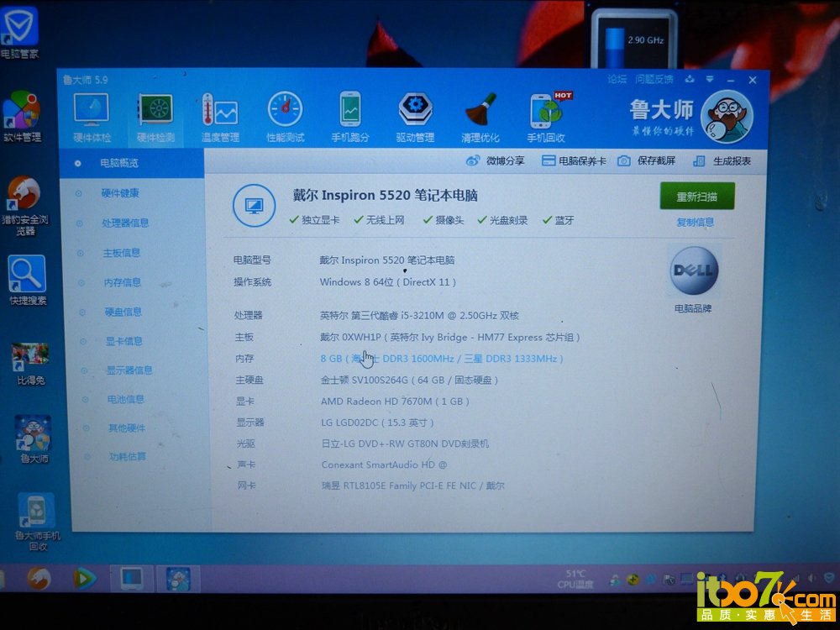
Task: Open the 手机跑分 phone benchmark
Action: (349, 118)
